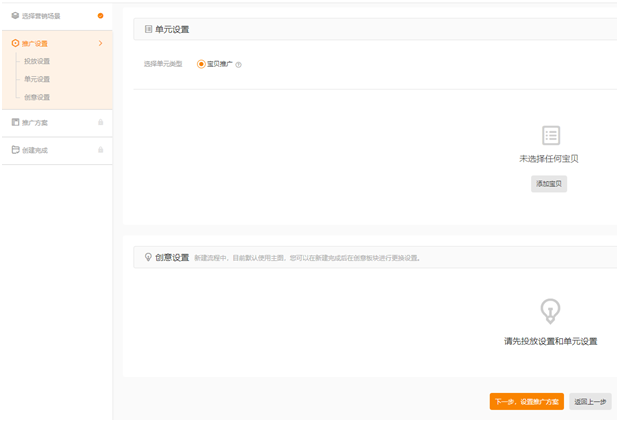Collapse 推广设置 using its chevron arrow
The height and width of the screenshot is (422, 619).
pyautogui.click(x=100, y=43)
